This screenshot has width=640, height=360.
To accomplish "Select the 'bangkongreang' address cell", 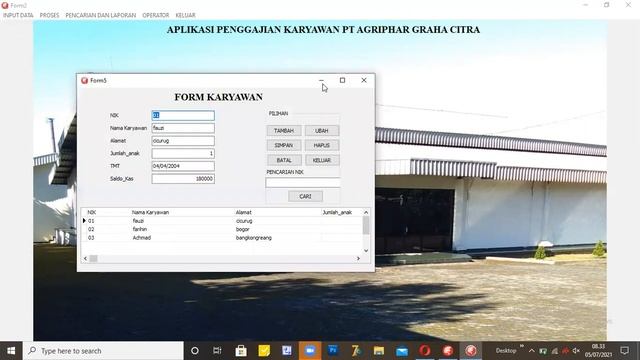I will [x=253, y=238].
